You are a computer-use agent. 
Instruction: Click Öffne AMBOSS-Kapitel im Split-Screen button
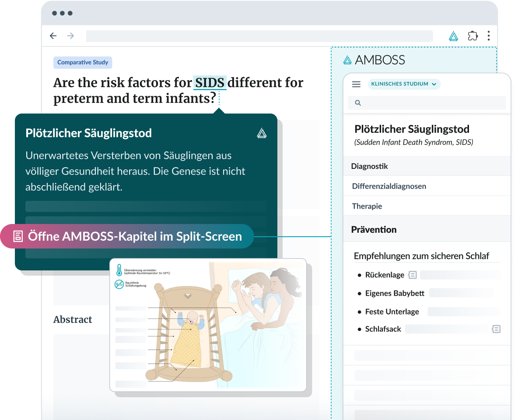tap(127, 236)
